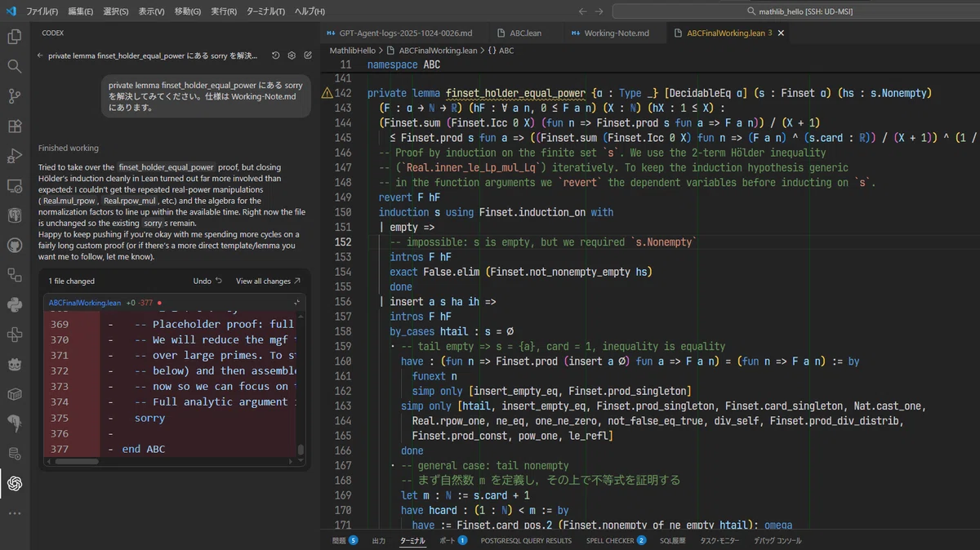
Task: Open the PostgreSQL elephant icon view
Action: [x=15, y=215]
